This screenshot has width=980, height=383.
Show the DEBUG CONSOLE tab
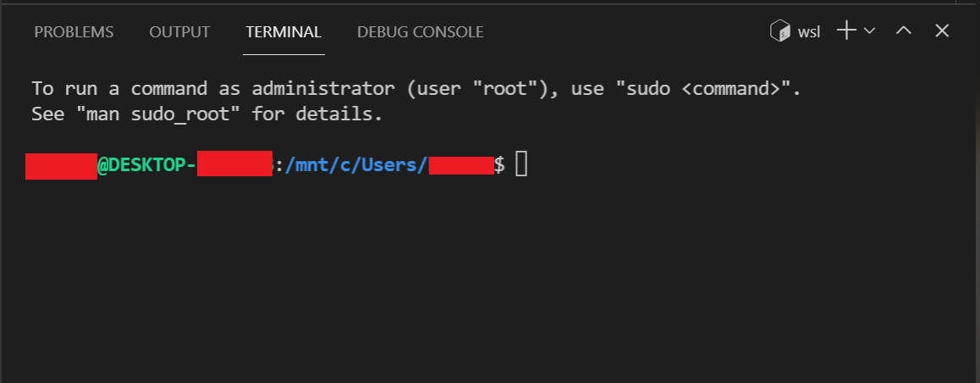[420, 32]
